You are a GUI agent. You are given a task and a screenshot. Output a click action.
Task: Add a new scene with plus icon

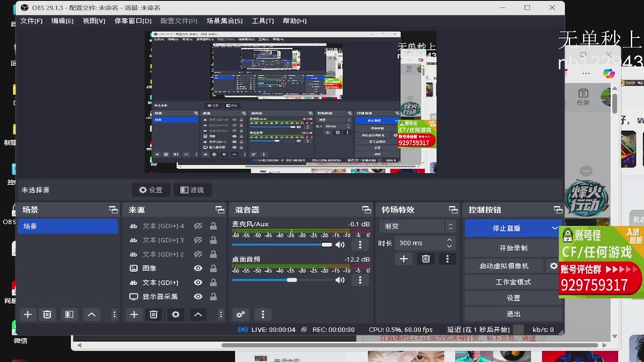click(27, 315)
